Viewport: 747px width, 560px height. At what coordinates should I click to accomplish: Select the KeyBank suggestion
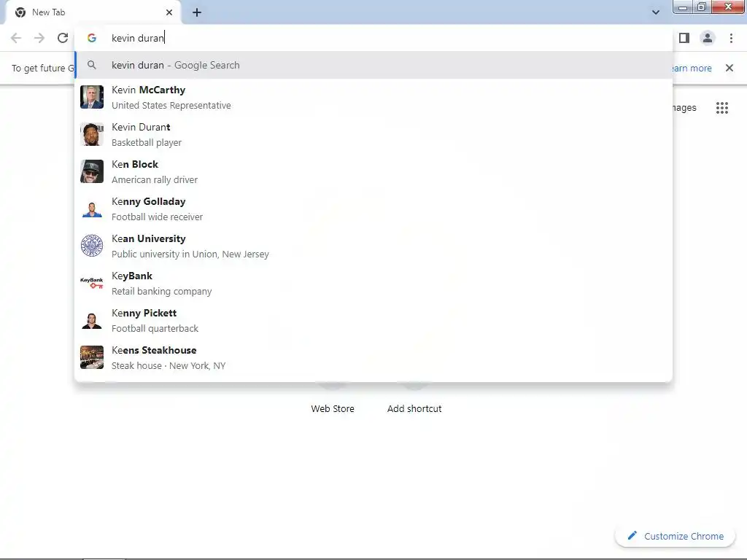[374, 283]
